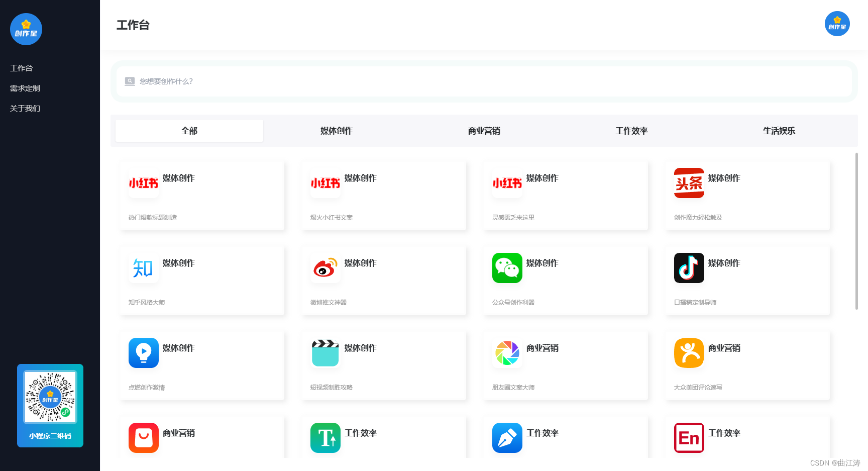Open 工作台 in the sidebar
This screenshot has width=868, height=471.
(22, 68)
